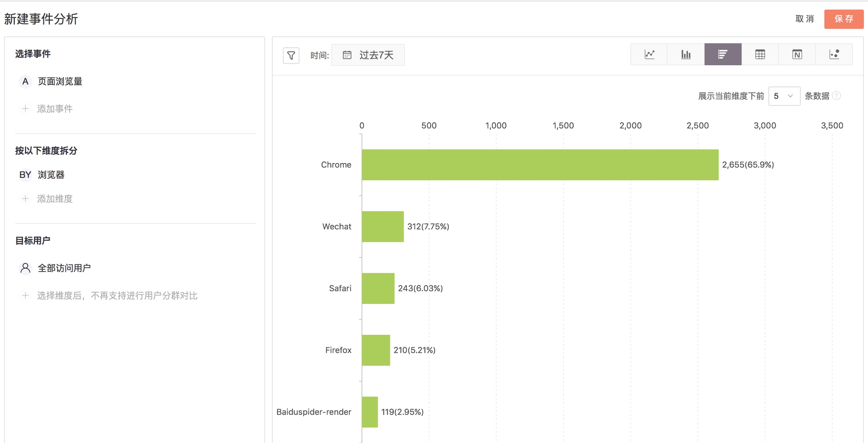The width and height of the screenshot is (868, 443).
Task: Click 添加维度 to add dimension
Action: [54, 199]
